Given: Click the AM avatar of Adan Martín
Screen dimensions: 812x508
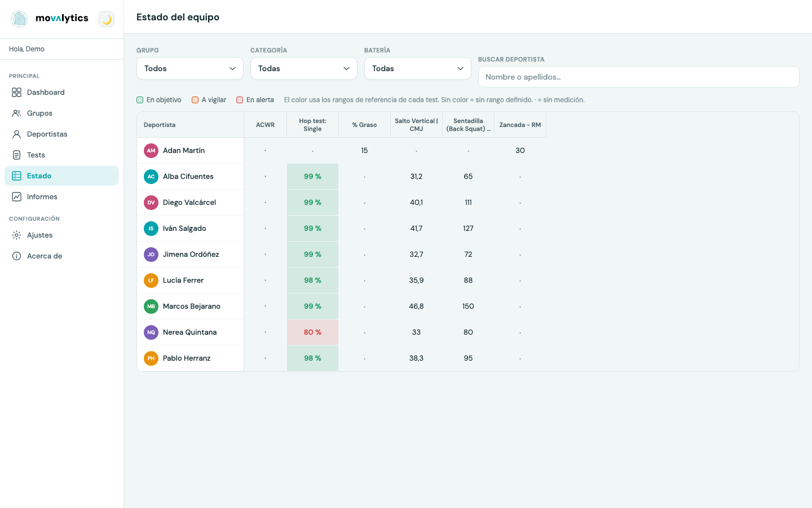Looking at the screenshot, I should tap(151, 151).
